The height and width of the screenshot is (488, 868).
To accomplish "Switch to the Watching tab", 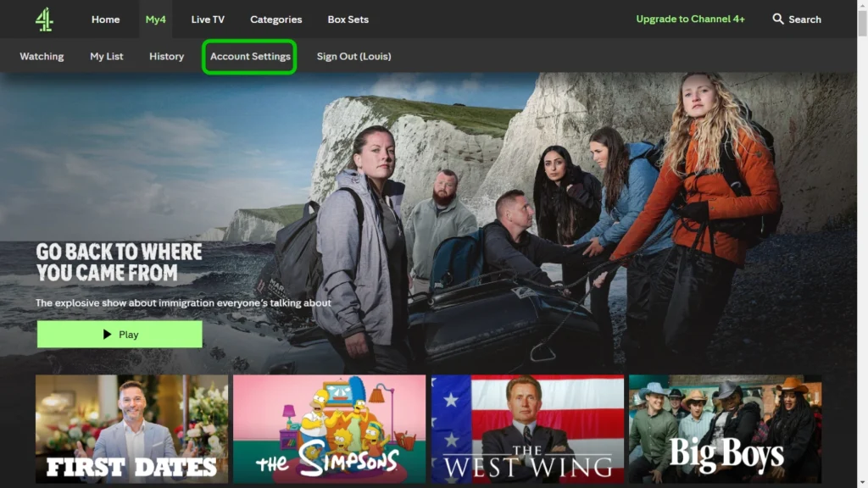I will tap(42, 57).
